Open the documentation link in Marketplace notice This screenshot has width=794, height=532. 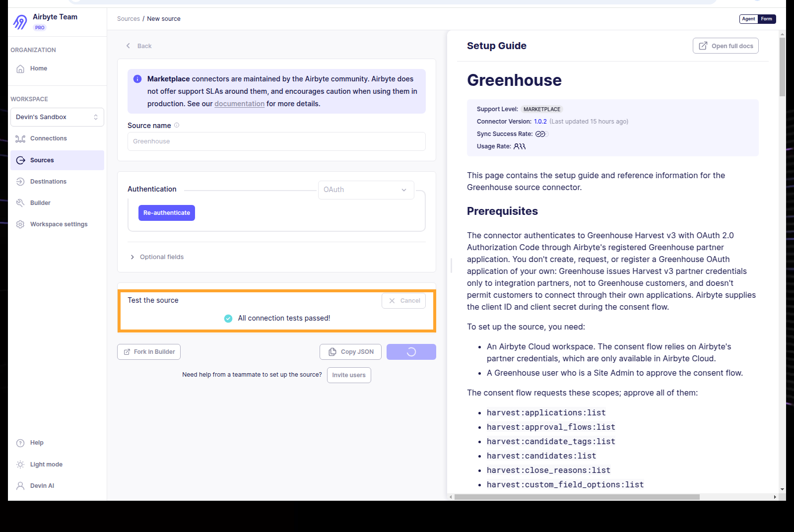click(x=239, y=104)
